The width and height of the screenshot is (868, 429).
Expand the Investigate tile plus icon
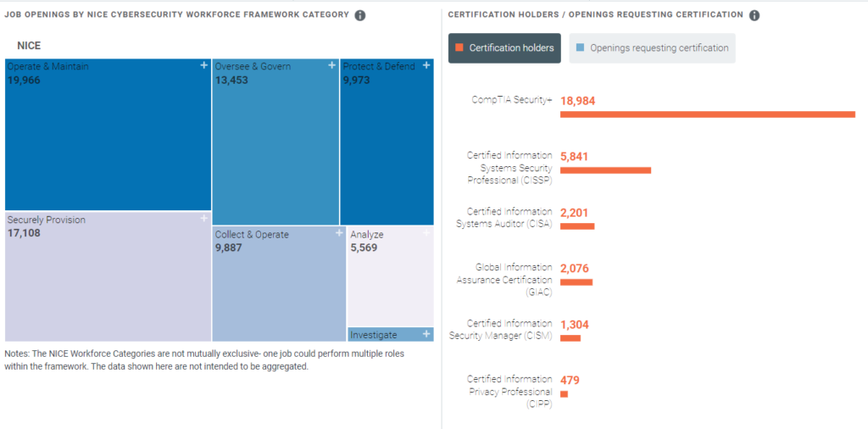426,334
